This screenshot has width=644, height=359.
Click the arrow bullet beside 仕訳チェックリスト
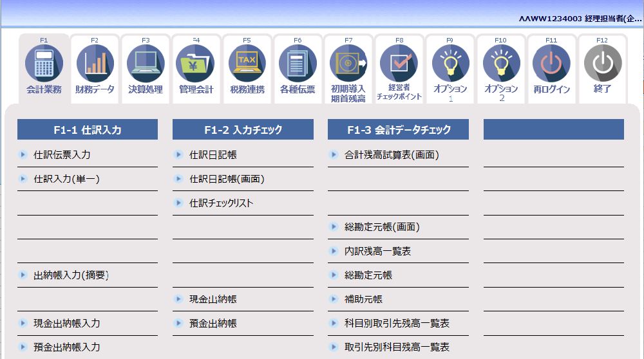(178, 203)
